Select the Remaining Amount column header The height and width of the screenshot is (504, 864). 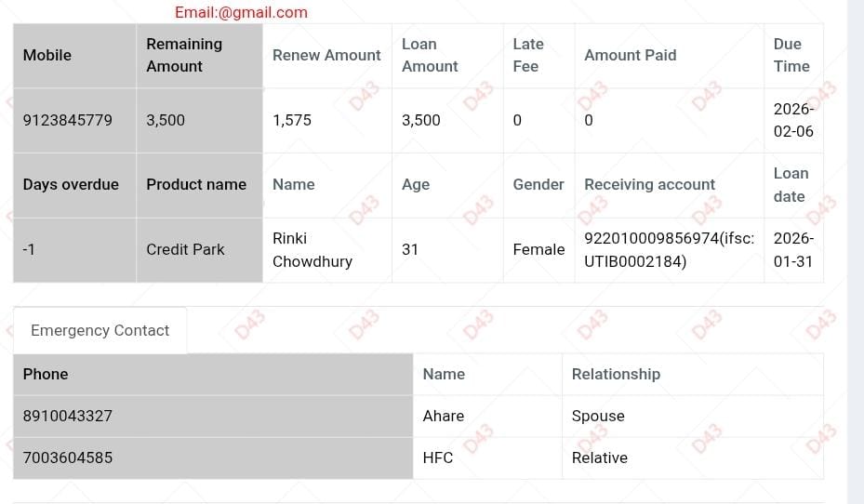pos(184,55)
